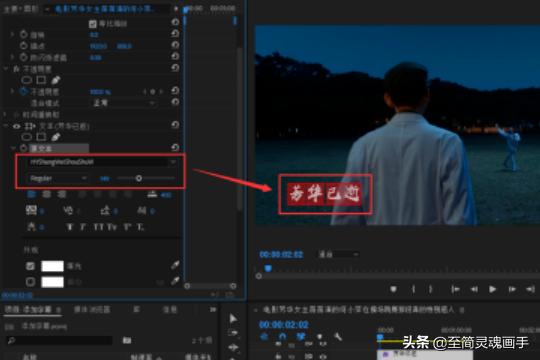Reset the Opacity effect group

tap(175, 68)
